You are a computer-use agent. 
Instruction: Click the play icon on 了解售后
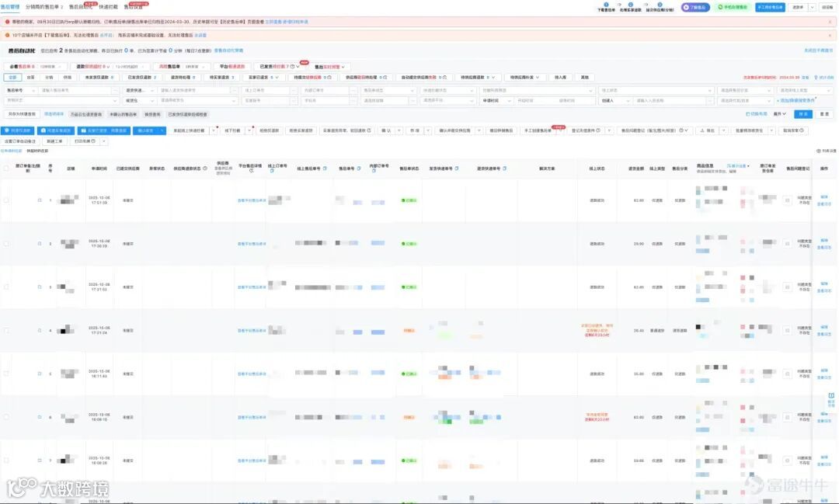pyautogui.click(x=687, y=8)
